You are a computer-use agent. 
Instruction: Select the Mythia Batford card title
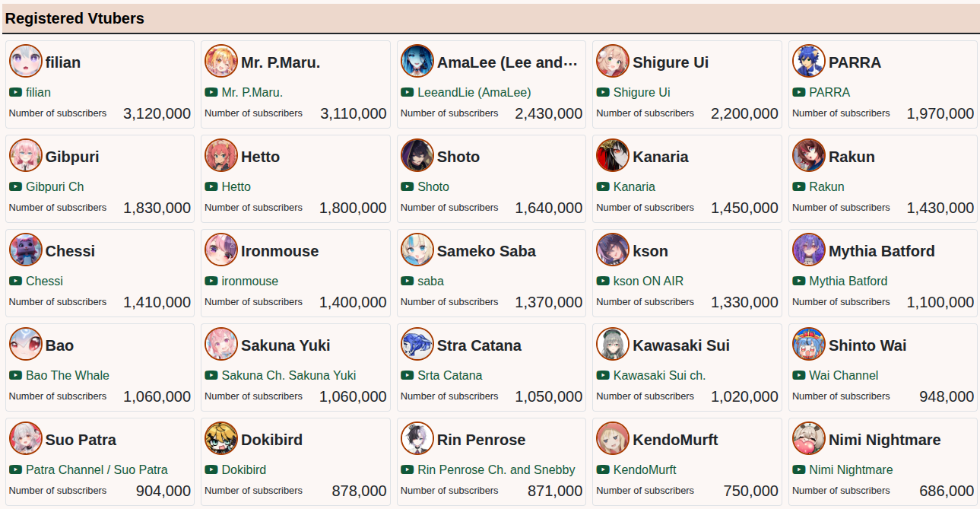[x=881, y=251]
